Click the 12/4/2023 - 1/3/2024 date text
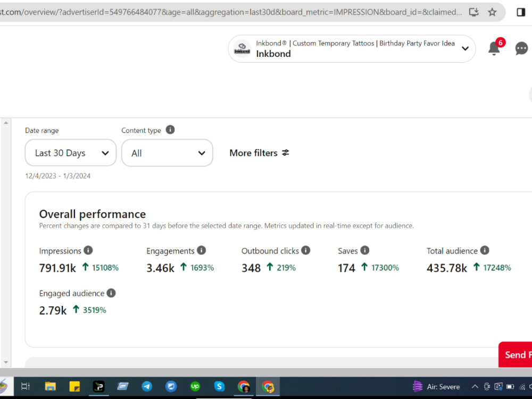This screenshot has width=532, height=399. pos(57,176)
